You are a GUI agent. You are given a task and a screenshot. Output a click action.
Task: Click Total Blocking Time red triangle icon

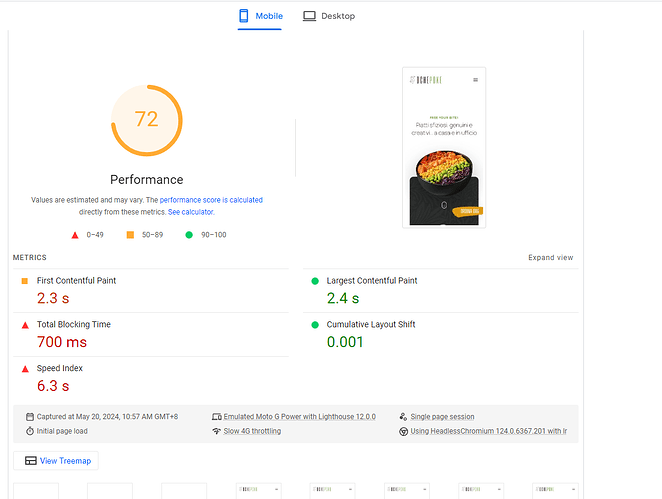coord(25,325)
